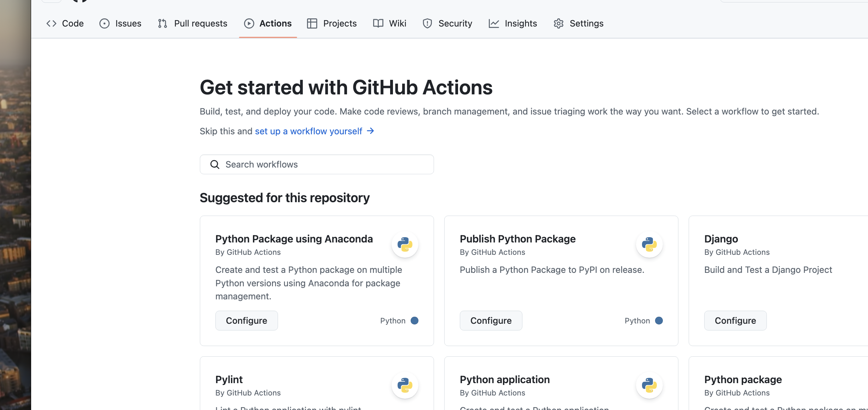The height and width of the screenshot is (410, 868).
Task: Focus the Search workflows field
Action: pos(325,164)
